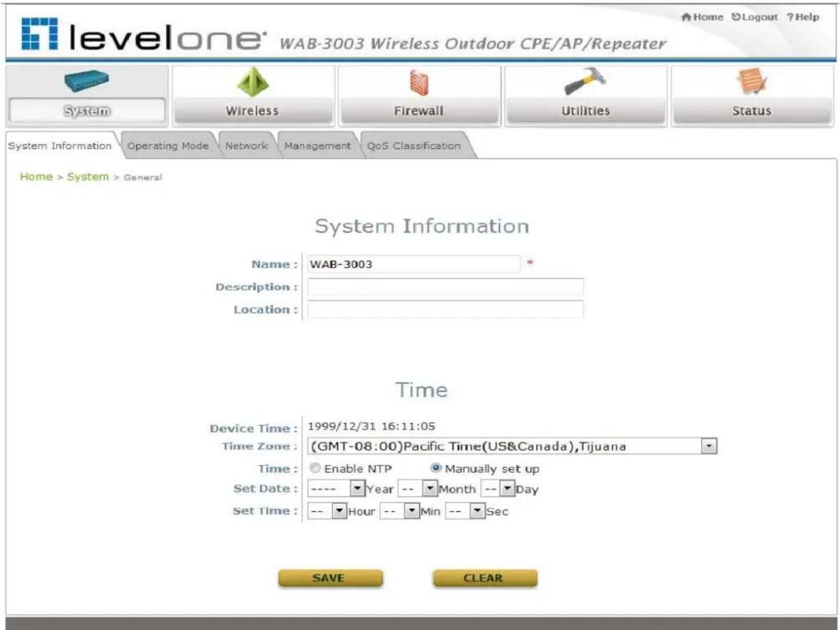Click the Description input field
Screen dimensions: 840x630
click(445, 286)
